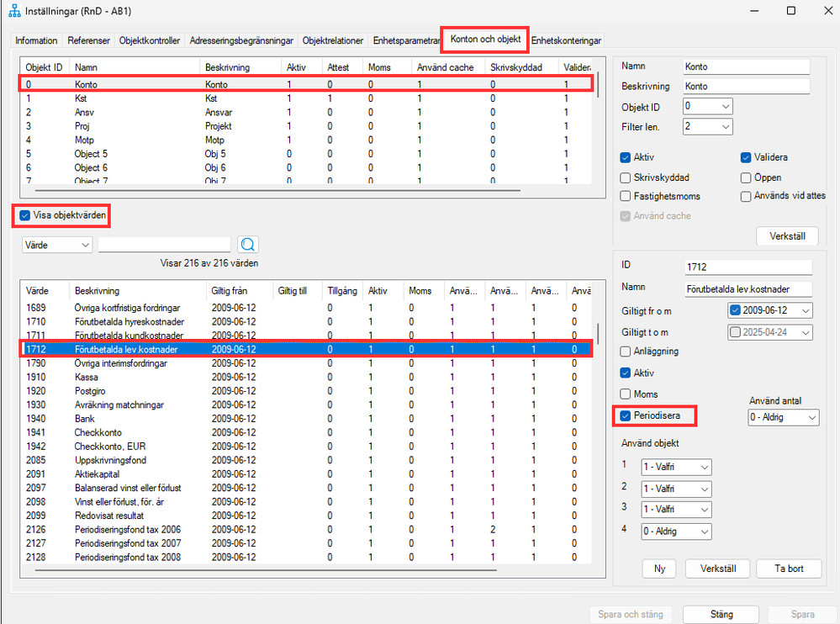Open the Giltigt fr o m date picker
The height and width of the screenshot is (624, 840).
[x=770, y=310]
